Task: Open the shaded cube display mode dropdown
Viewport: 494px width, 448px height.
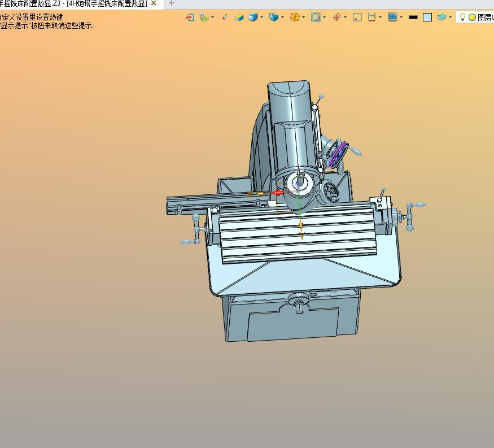Action: (261, 17)
